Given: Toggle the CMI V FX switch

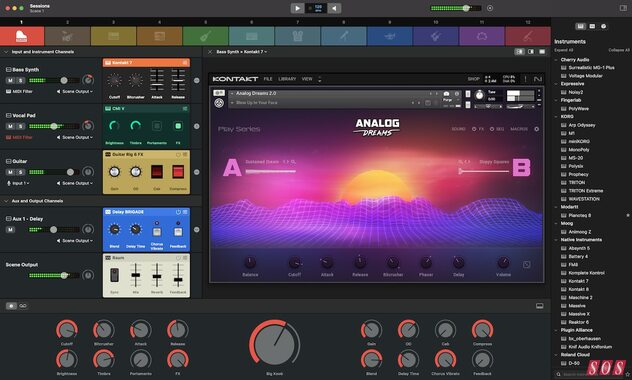Looking at the screenshot, I should 178,126.
